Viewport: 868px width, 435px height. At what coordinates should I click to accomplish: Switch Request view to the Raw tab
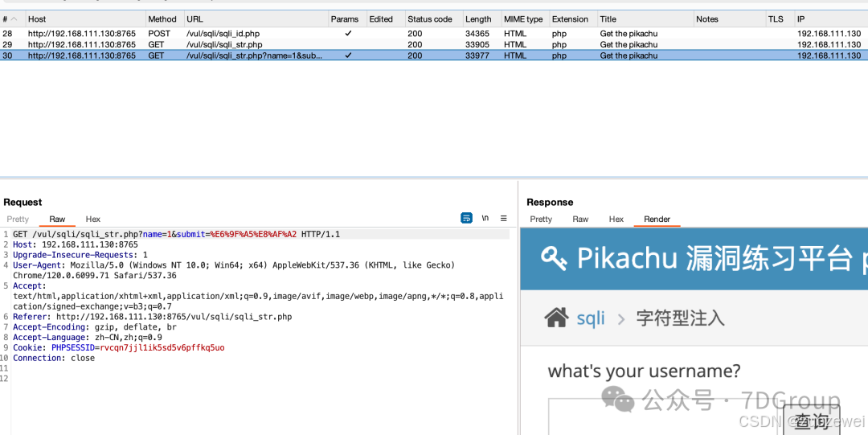pos(57,219)
